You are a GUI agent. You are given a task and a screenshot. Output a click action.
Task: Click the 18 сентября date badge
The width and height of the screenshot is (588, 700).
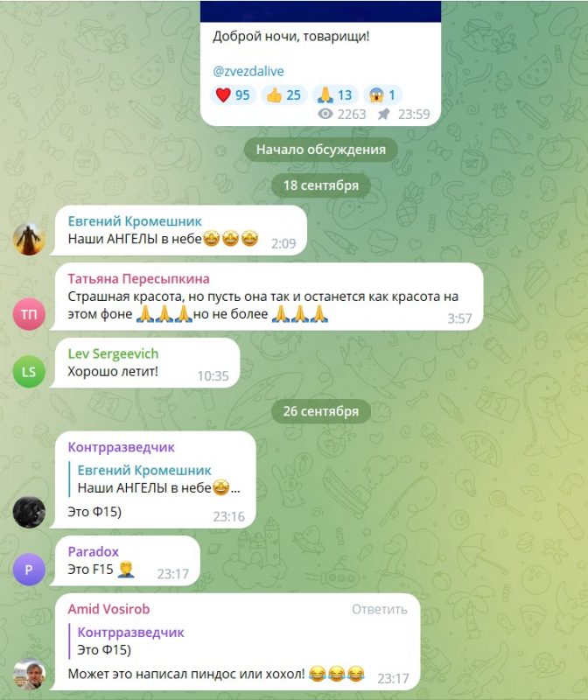[x=321, y=185]
